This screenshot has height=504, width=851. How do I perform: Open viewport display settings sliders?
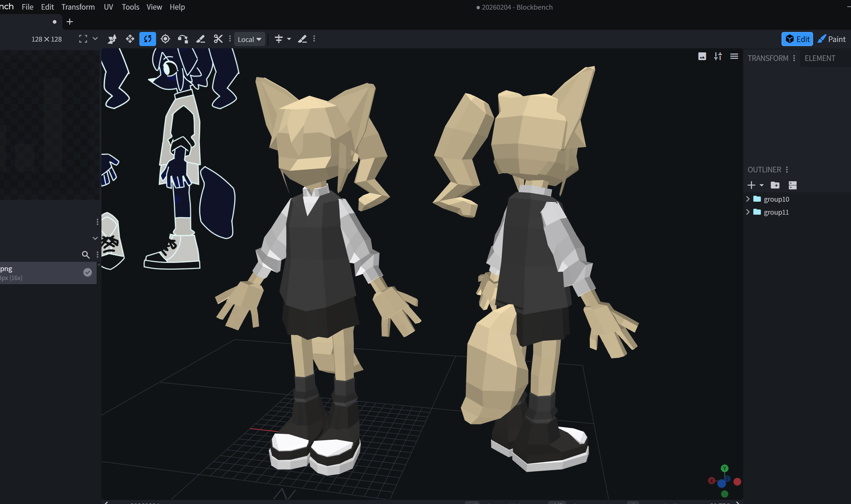click(x=718, y=56)
